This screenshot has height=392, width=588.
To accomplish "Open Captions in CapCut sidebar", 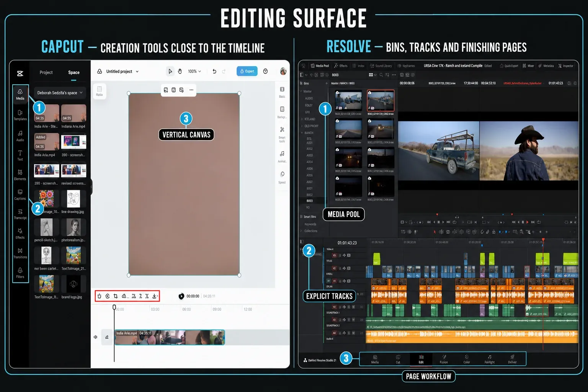I will click(20, 194).
